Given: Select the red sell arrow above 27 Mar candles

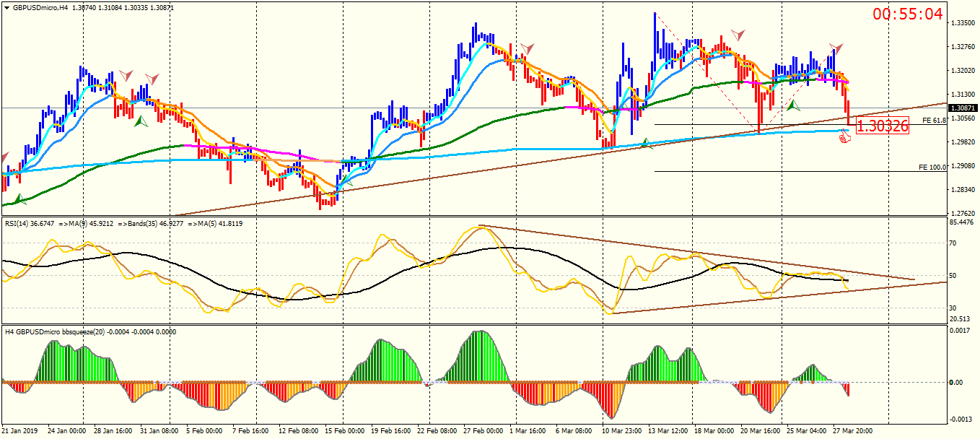Looking at the screenshot, I should [x=836, y=48].
